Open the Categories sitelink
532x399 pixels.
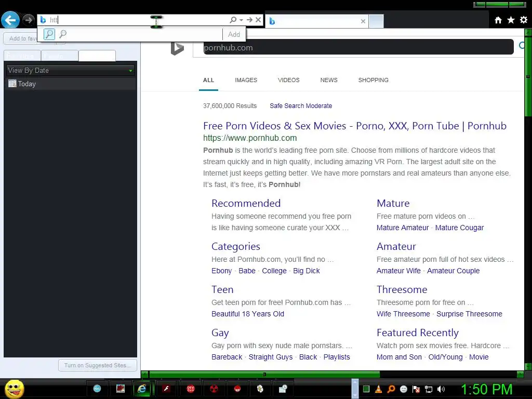[x=235, y=246]
